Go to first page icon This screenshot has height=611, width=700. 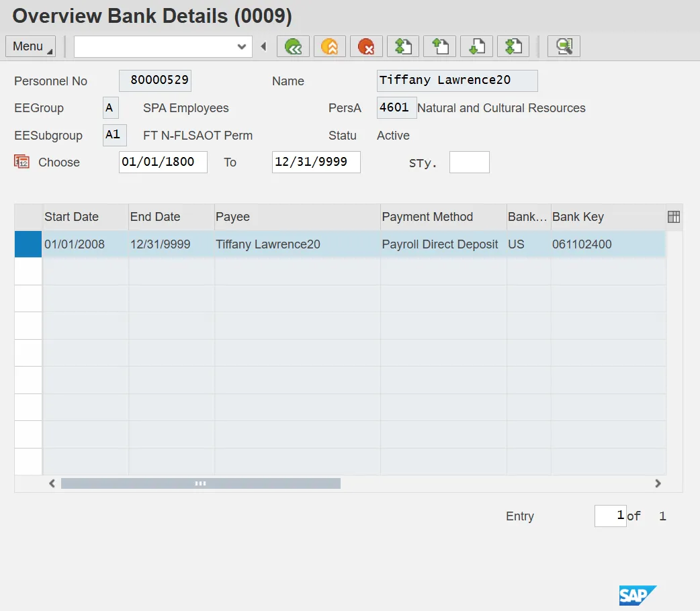402,46
